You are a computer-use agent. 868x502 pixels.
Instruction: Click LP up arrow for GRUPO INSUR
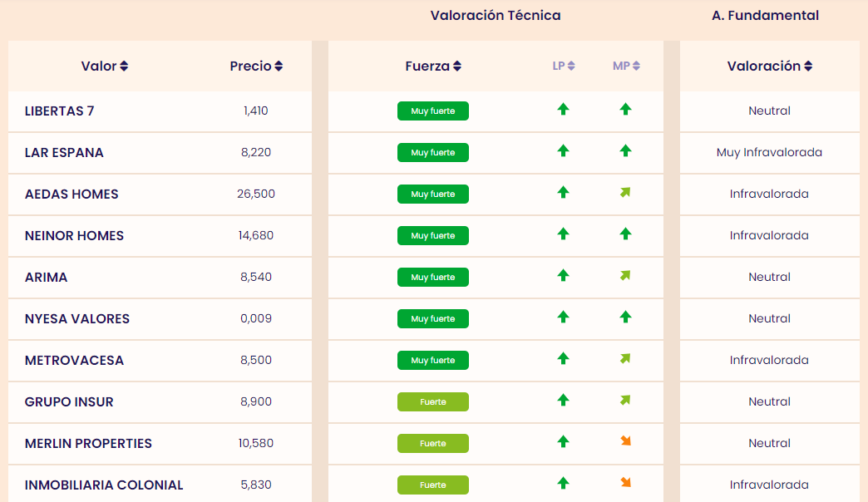(x=563, y=400)
